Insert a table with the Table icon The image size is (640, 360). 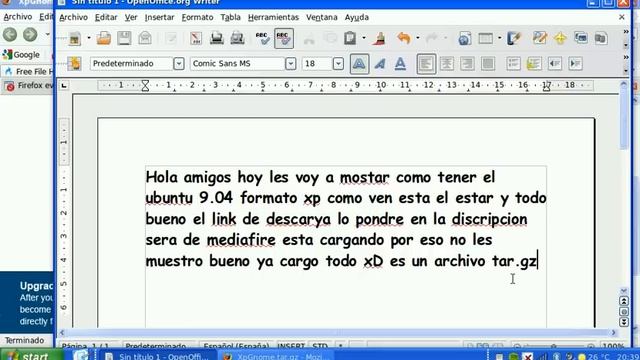(x=485, y=38)
